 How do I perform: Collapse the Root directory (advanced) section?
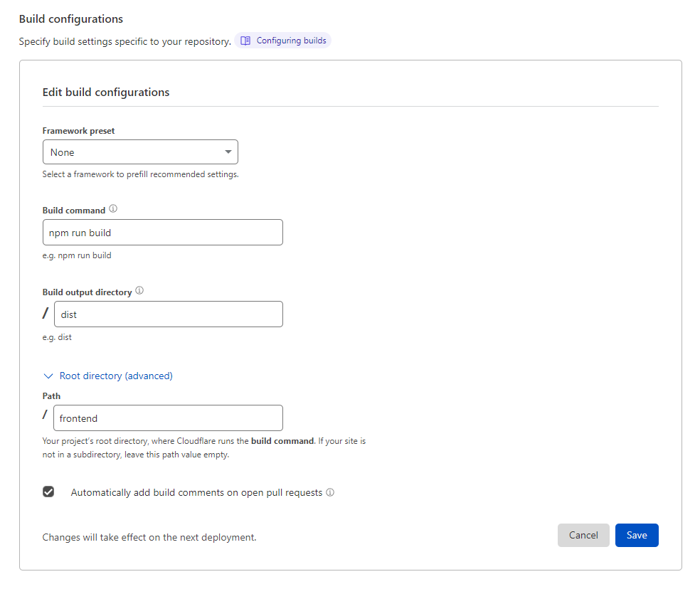pyautogui.click(x=107, y=376)
